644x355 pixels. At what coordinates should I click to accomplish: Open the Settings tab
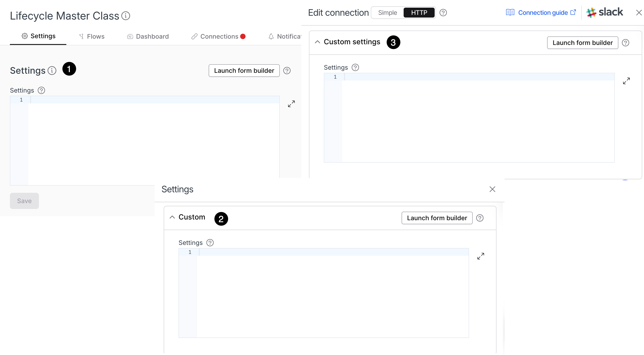click(x=38, y=36)
